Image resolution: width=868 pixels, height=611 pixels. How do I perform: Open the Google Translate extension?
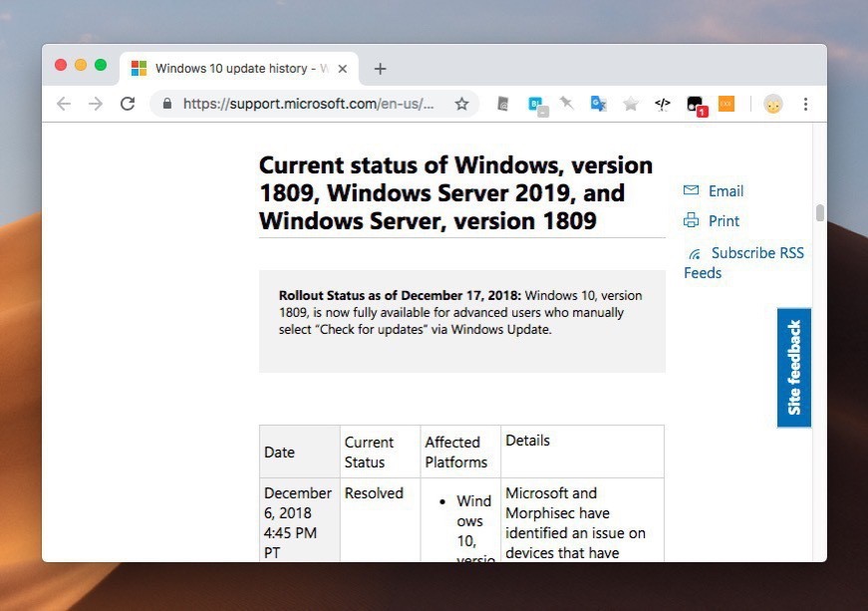[598, 104]
